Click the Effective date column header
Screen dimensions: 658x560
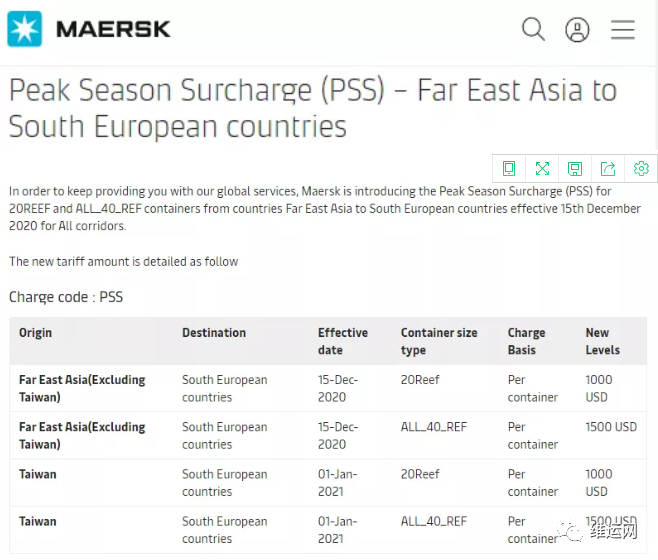pyautogui.click(x=343, y=341)
